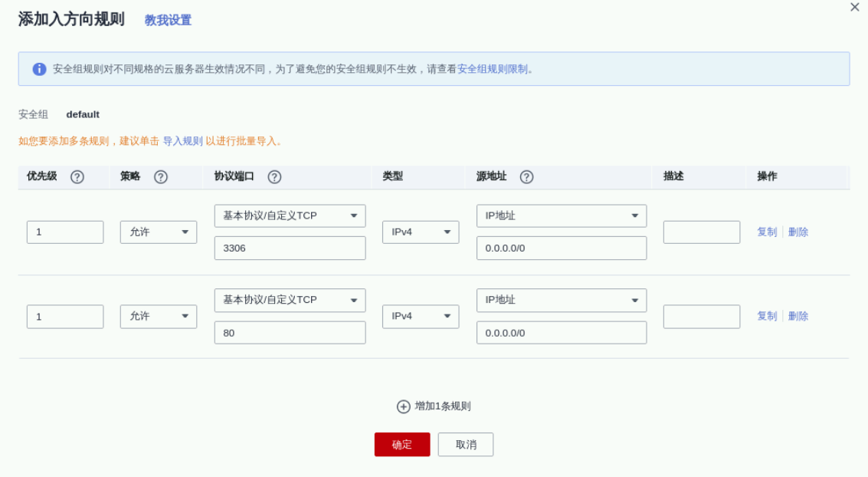Click 删除 for the port 80 rule
Viewport: 868px width, 477px height.
pos(798,317)
